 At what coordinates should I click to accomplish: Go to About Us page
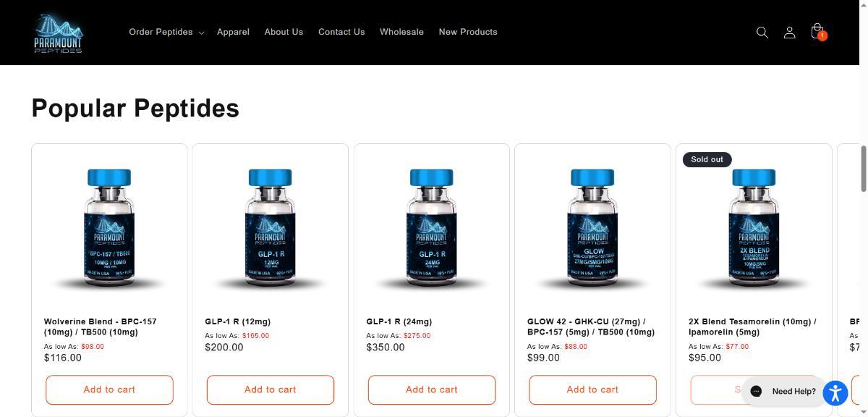[284, 32]
